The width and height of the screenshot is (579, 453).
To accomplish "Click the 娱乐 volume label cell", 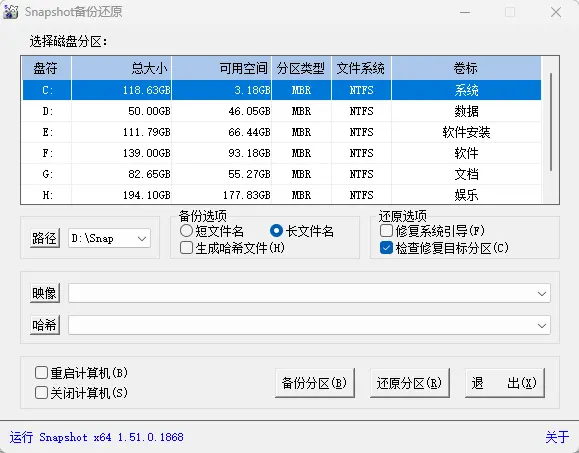I will pos(466,195).
